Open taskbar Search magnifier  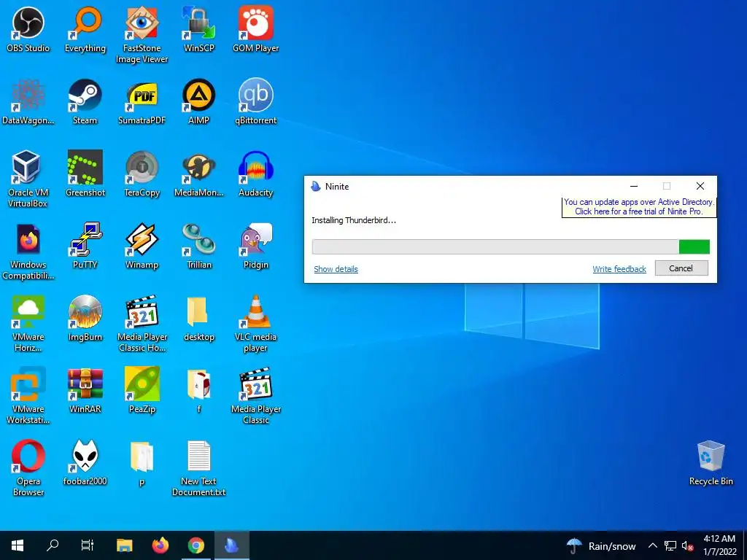(x=53, y=545)
